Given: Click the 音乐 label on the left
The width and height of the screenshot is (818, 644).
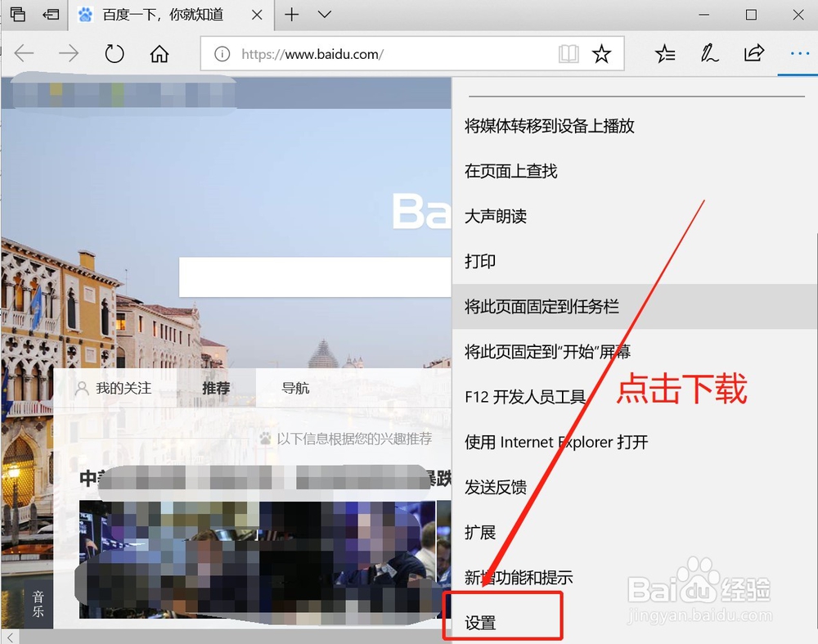Looking at the screenshot, I should point(36,604).
